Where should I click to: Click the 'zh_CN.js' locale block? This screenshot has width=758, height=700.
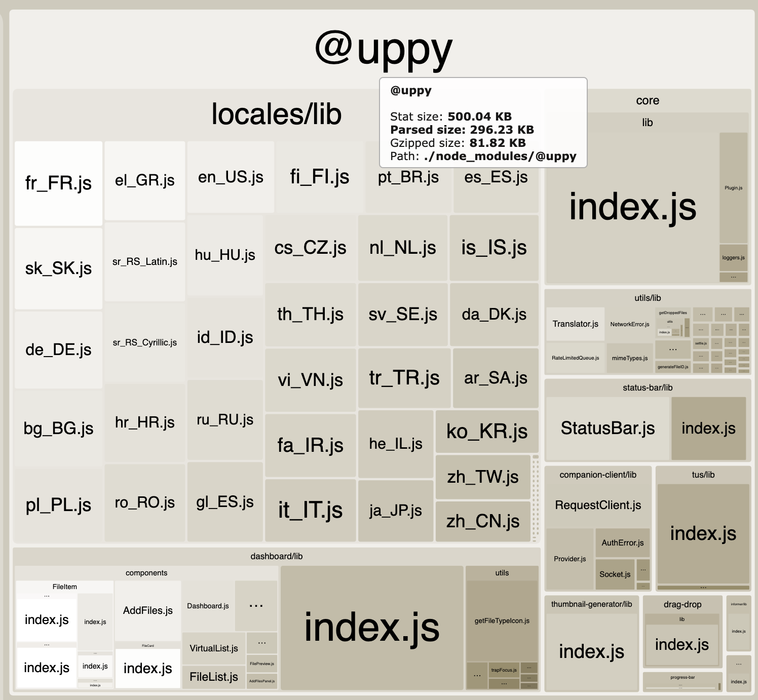point(483,521)
